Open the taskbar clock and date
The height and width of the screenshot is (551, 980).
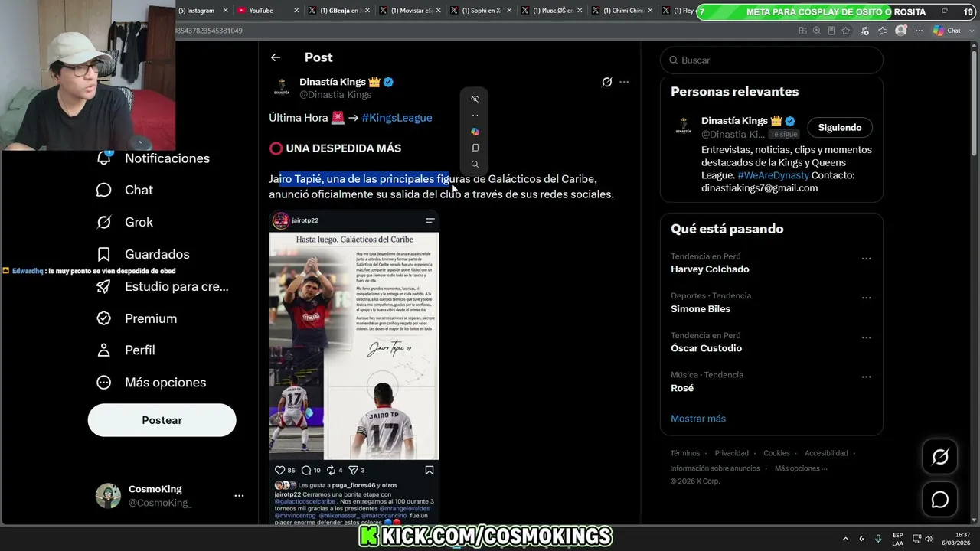[957, 539]
